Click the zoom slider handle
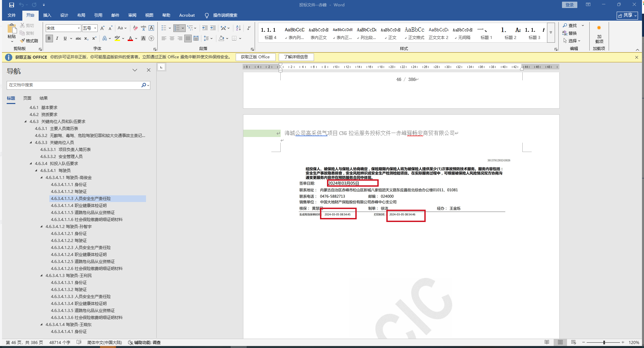 (x=604, y=342)
